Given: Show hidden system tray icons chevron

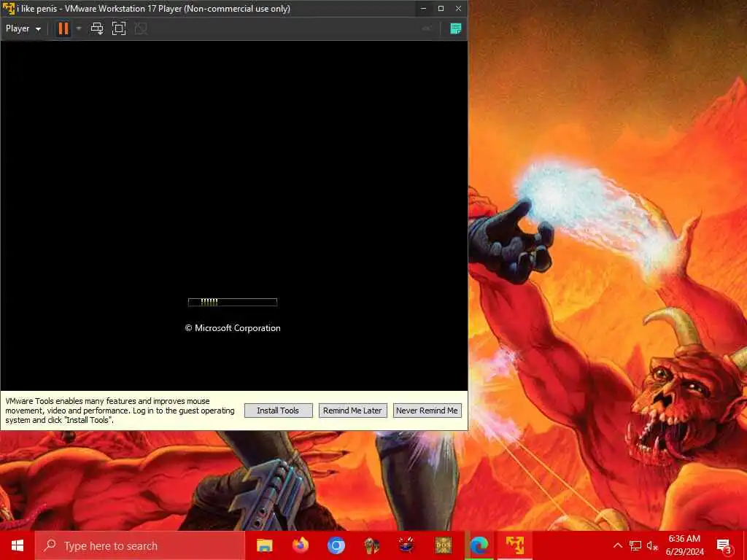Looking at the screenshot, I should [x=617, y=545].
